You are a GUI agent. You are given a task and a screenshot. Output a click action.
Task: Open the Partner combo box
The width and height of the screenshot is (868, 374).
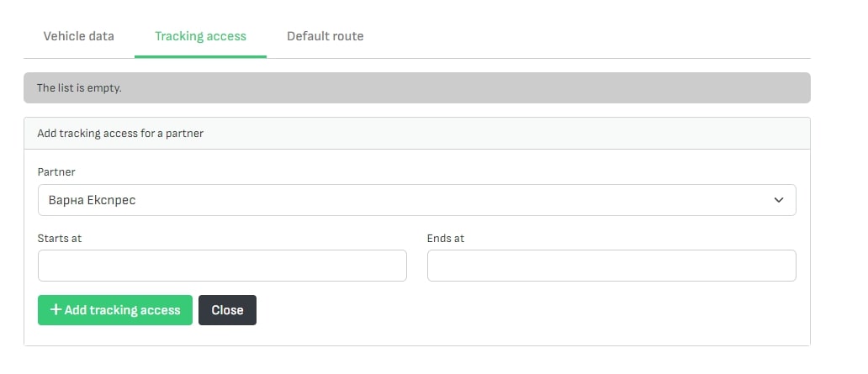pyautogui.click(x=416, y=200)
